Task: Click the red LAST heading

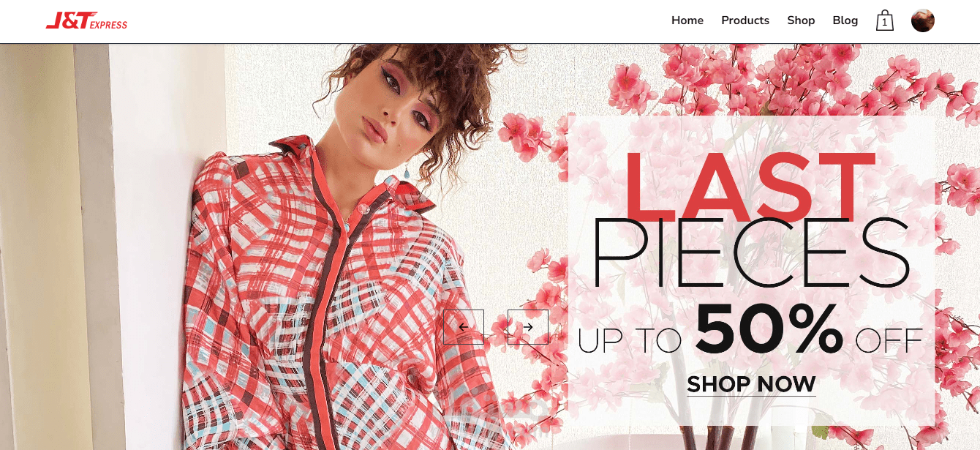Action: 750,187
